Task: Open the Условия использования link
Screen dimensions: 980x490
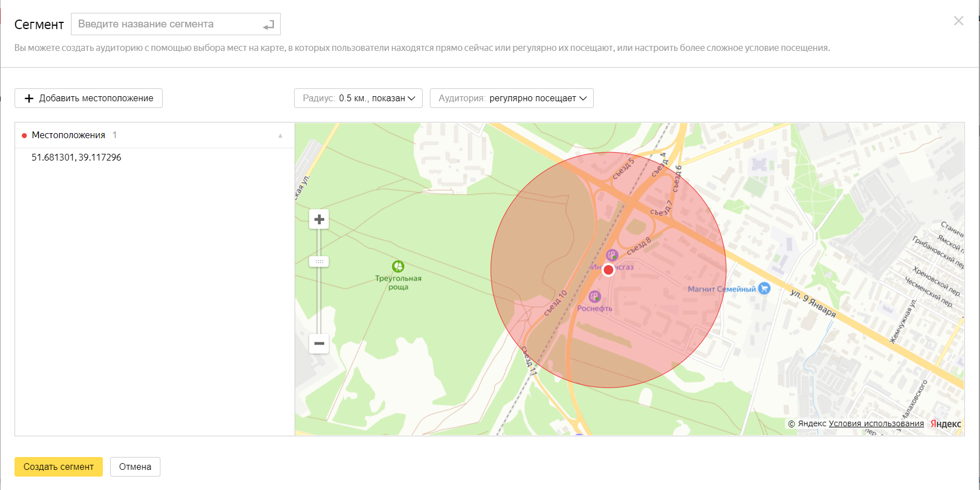Action: (876, 423)
